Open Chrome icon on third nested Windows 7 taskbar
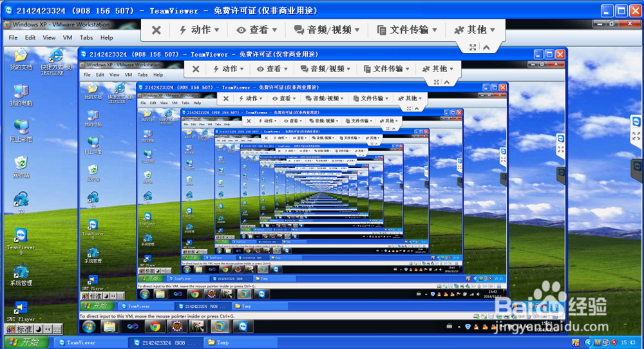This screenshot has width=644, height=349. point(194,294)
